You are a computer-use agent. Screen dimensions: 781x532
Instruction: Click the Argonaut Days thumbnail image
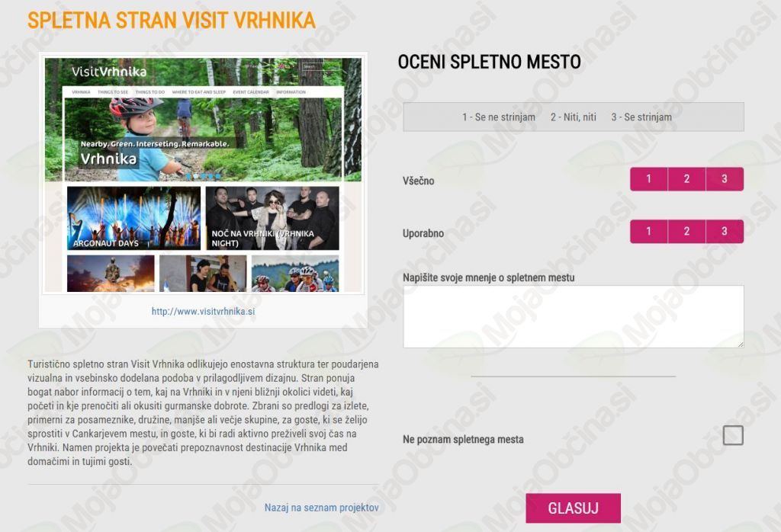pyautogui.click(x=133, y=218)
